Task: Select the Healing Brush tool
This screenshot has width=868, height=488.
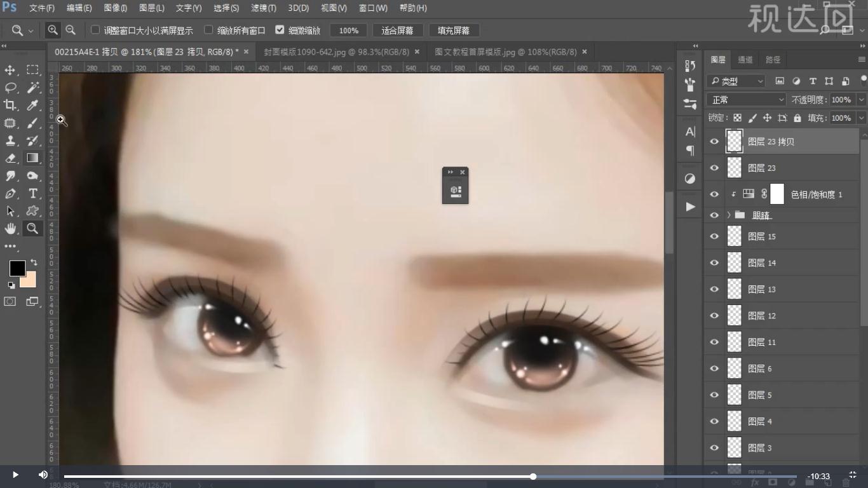Action: coord(10,123)
